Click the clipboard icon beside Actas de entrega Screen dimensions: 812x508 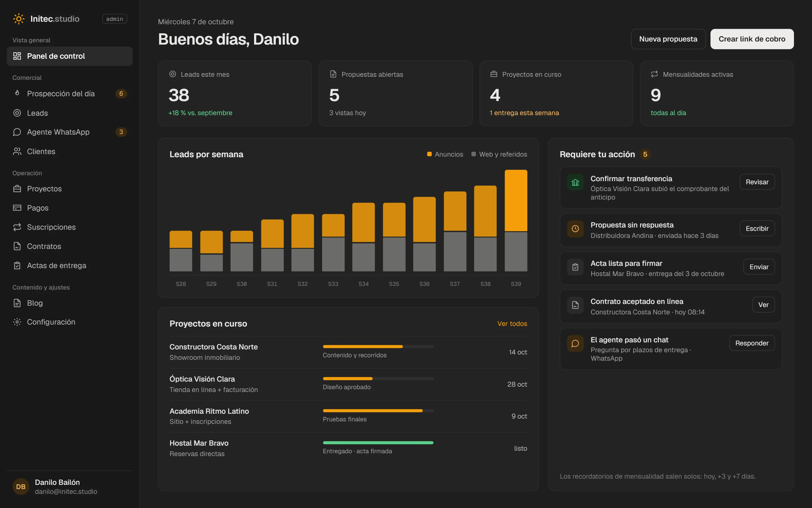[17, 265]
